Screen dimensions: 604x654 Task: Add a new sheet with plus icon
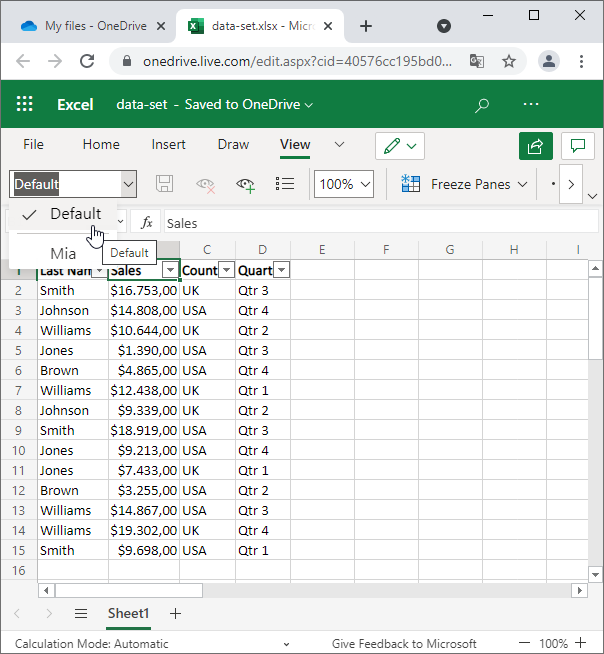(176, 613)
